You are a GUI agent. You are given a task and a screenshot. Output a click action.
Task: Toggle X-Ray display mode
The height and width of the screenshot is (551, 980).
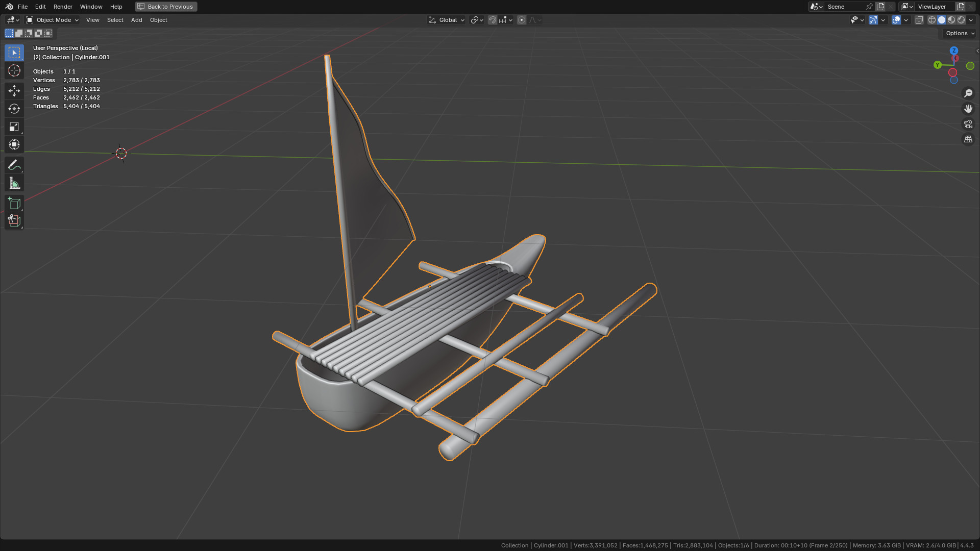tap(919, 20)
